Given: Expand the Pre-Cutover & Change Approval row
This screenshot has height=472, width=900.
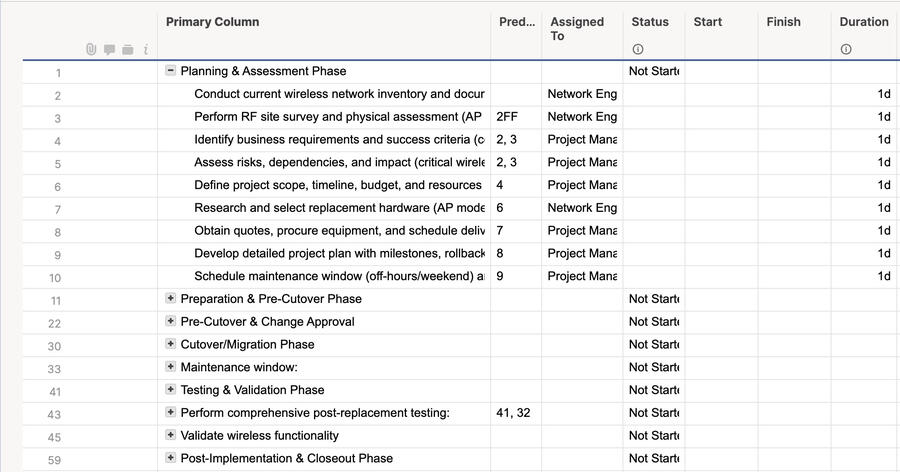Looking at the screenshot, I should pyautogui.click(x=171, y=321).
